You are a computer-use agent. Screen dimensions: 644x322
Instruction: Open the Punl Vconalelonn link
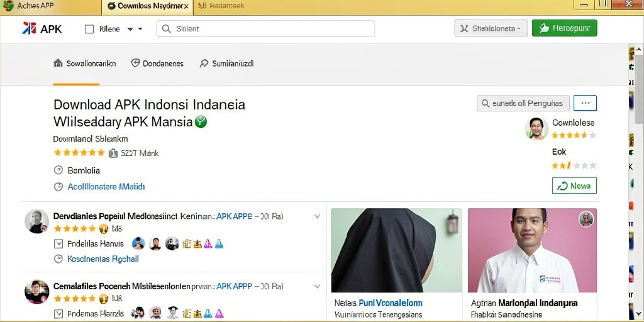point(390,303)
